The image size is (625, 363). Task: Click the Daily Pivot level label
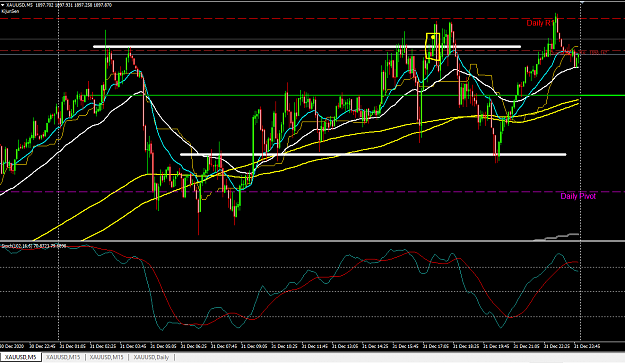click(x=578, y=196)
